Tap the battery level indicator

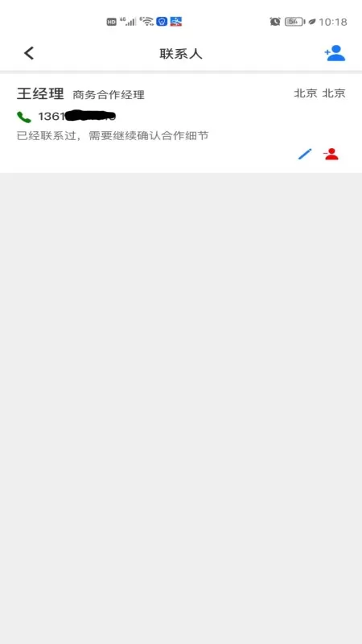(295, 22)
